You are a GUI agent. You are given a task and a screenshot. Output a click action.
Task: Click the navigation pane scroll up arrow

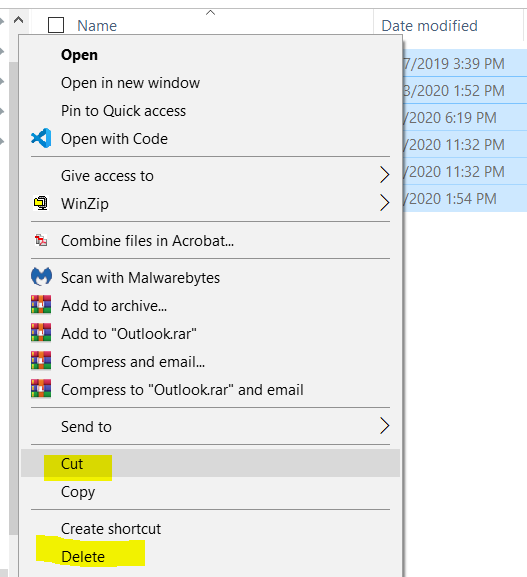pos(18,20)
